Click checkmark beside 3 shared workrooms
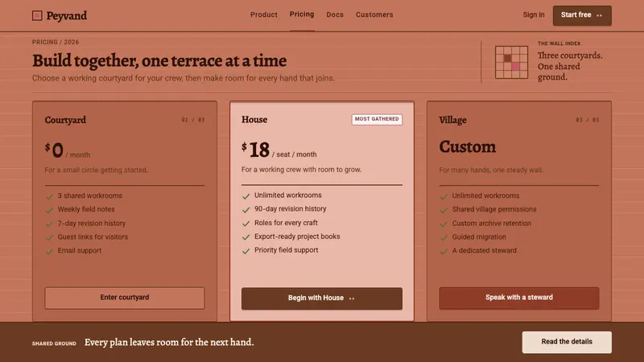Screen dimensions: 644x362 [49, 196]
